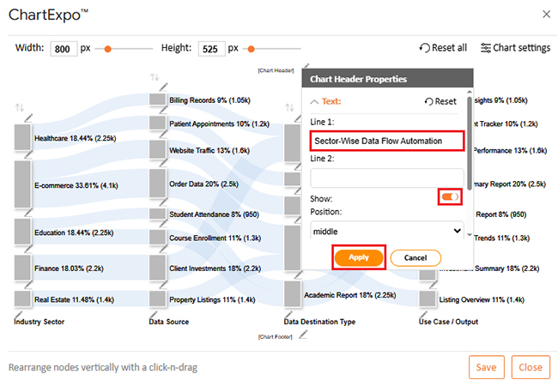Screen dimensions: 558x392
Task: Collapse the Text section chevron
Action: coord(314,101)
